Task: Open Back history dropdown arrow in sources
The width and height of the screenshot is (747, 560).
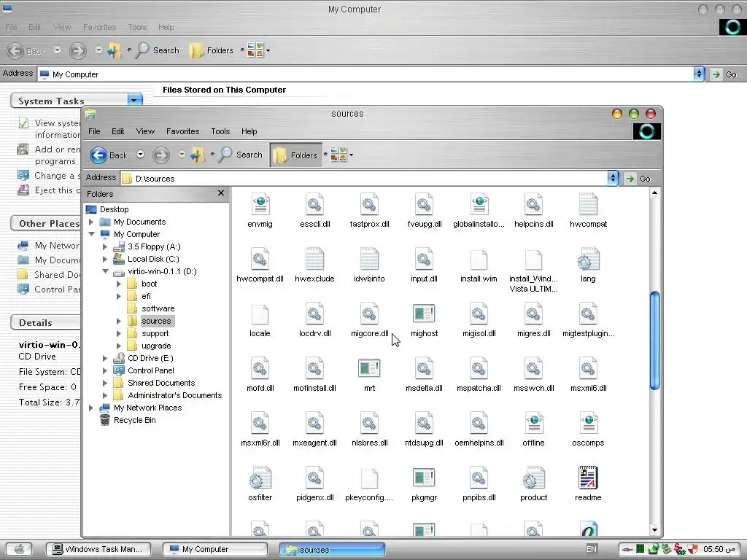Action: [x=141, y=155]
